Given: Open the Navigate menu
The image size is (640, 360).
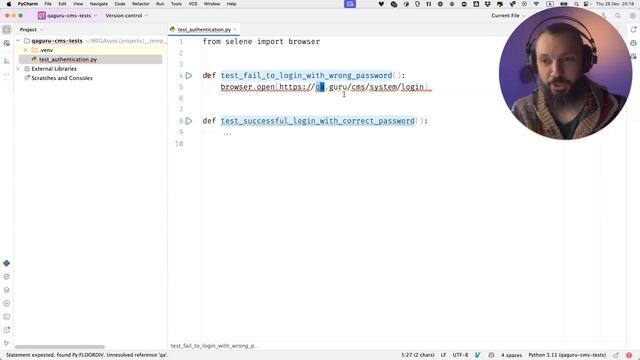Looking at the screenshot, I should (x=99, y=4).
